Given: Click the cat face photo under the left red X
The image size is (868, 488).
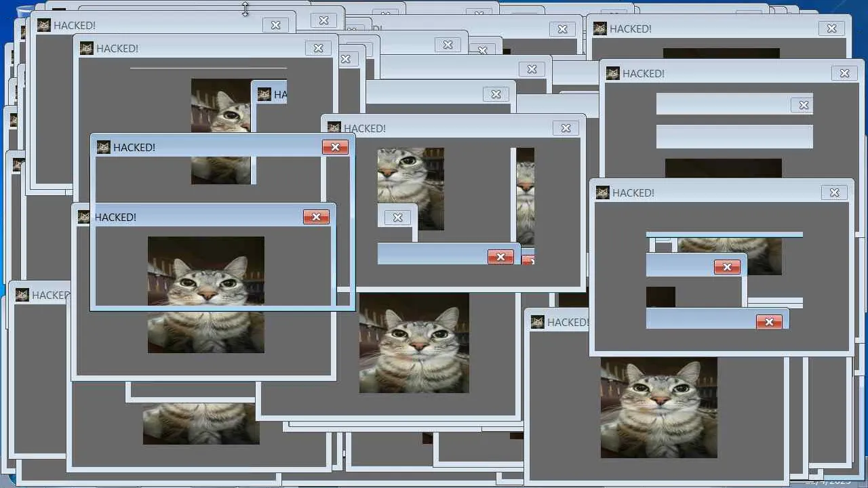Looking at the screenshot, I should (206, 295).
